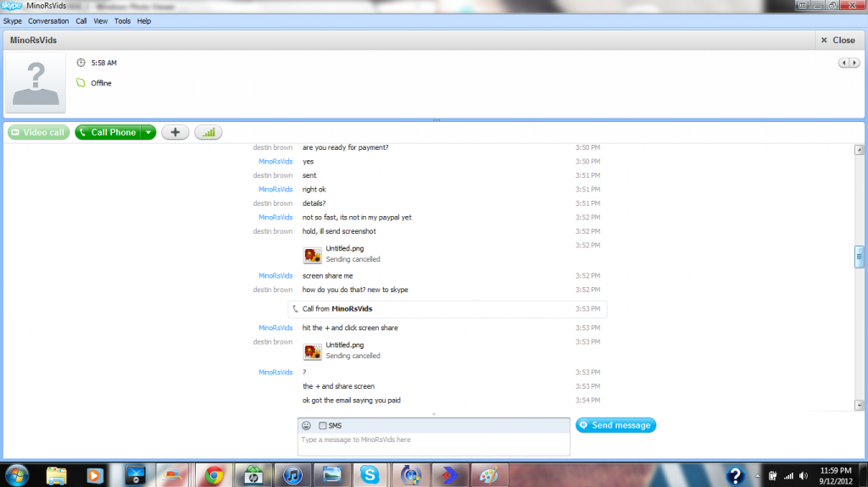
Task: Click the right profile navigation arrow
Action: [x=854, y=63]
